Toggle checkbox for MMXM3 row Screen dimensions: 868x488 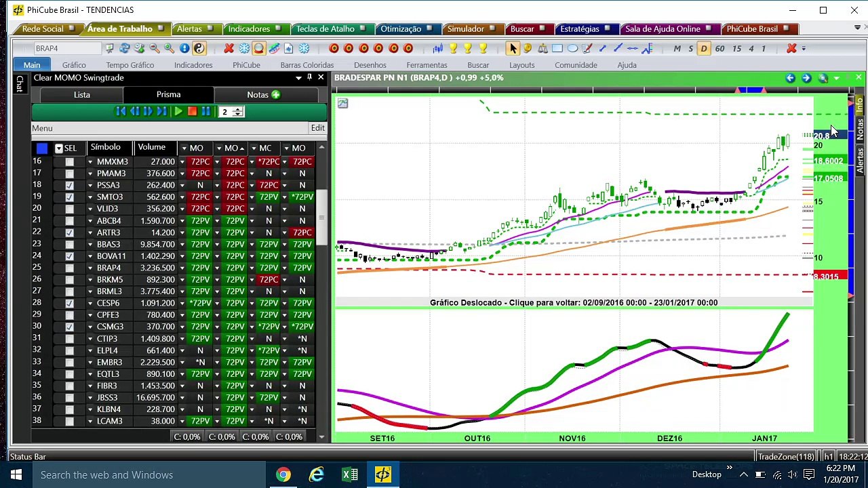pyautogui.click(x=69, y=162)
